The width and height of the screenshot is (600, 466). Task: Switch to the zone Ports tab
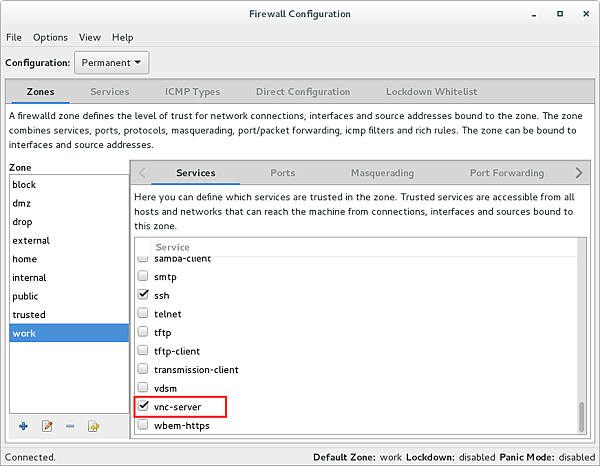(x=283, y=173)
